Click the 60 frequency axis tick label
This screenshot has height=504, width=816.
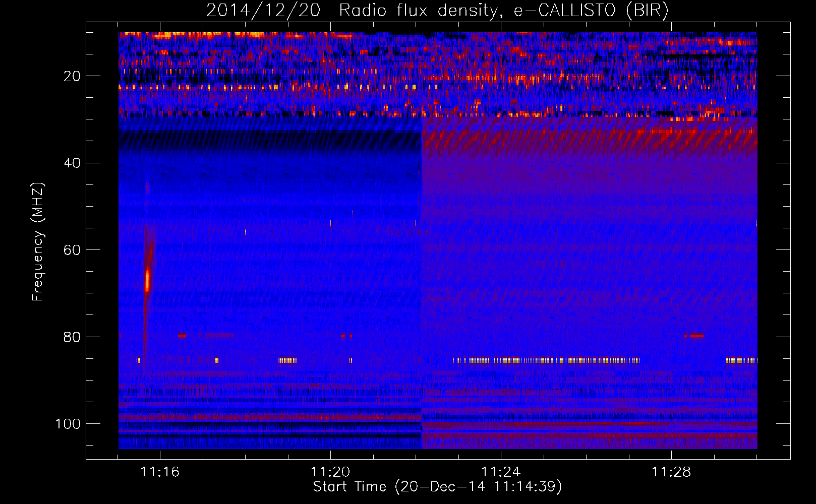pyautogui.click(x=73, y=250)
